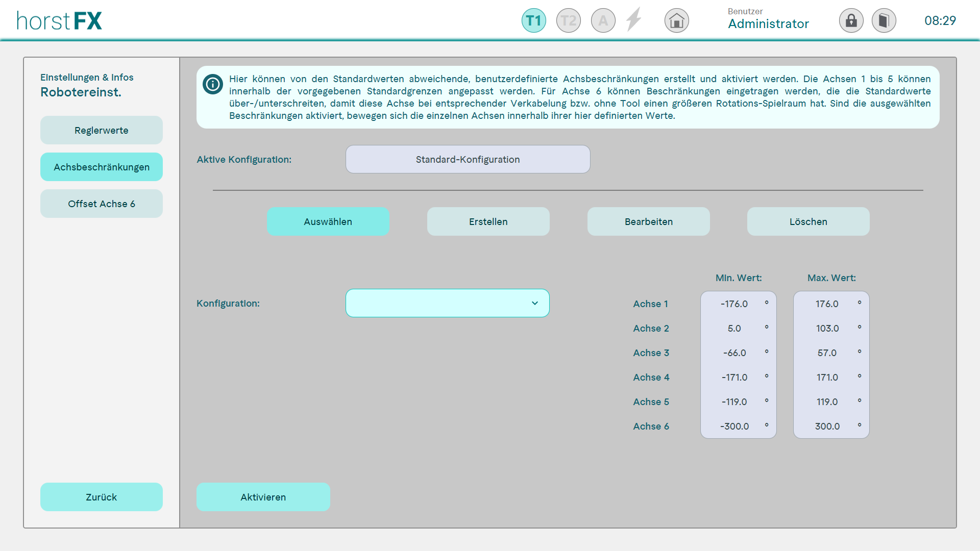The width and height of the screenshot is (980, 551).
Task: Click the Konfiguration dropdown chevron arrow
Action: coord(534,303)
